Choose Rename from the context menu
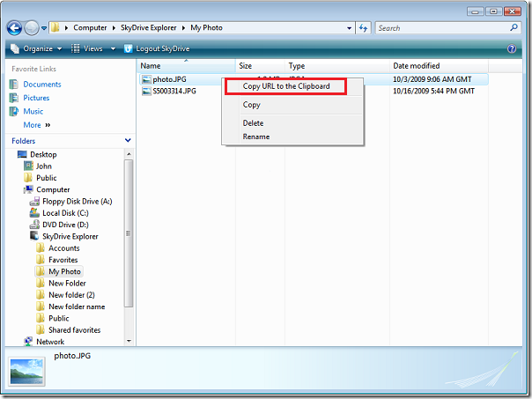 pyautogui.click(x=292, y=137)
